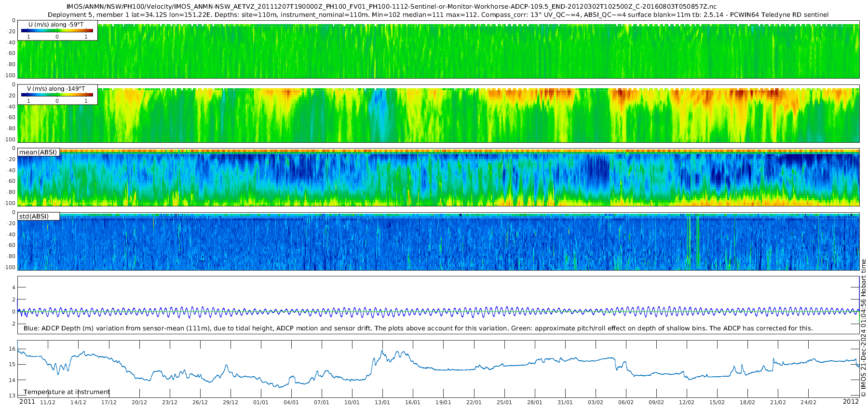Click the U velocity colorbar in the legend
Viewport: 868px width, 410px height.
click(x=57, y=30)
